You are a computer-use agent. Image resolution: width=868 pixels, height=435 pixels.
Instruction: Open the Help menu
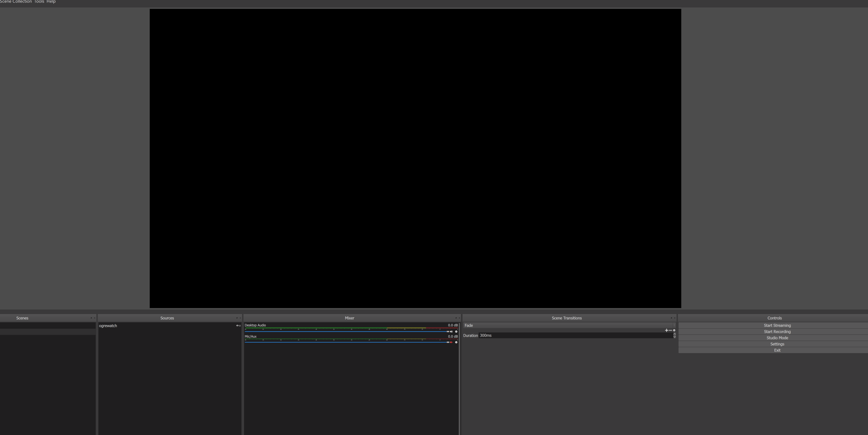click(51, 2)
